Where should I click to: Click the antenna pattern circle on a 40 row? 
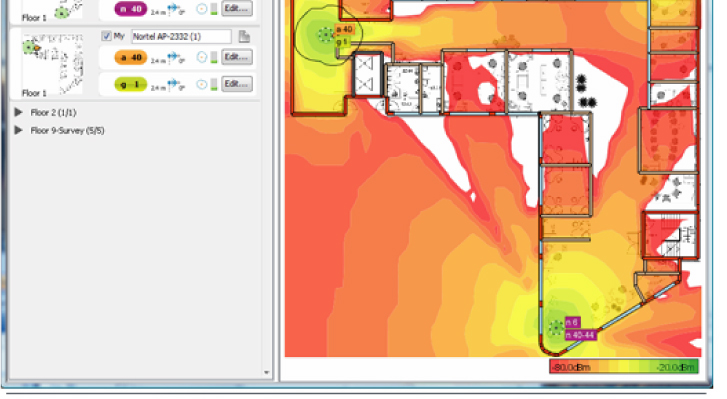tap(202, 57)
